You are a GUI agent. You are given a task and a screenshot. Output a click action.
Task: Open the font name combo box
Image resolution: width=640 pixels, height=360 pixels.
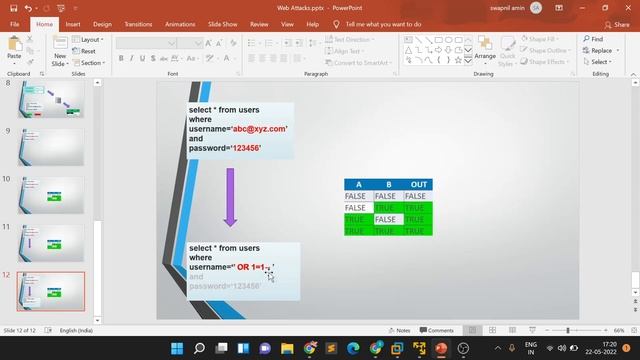pyautogui.click(x=146, y=43)
